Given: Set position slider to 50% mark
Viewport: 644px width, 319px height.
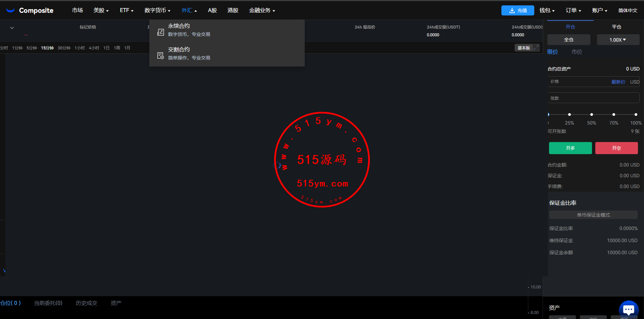Looking at the screenshot, I should click(592, 115).
